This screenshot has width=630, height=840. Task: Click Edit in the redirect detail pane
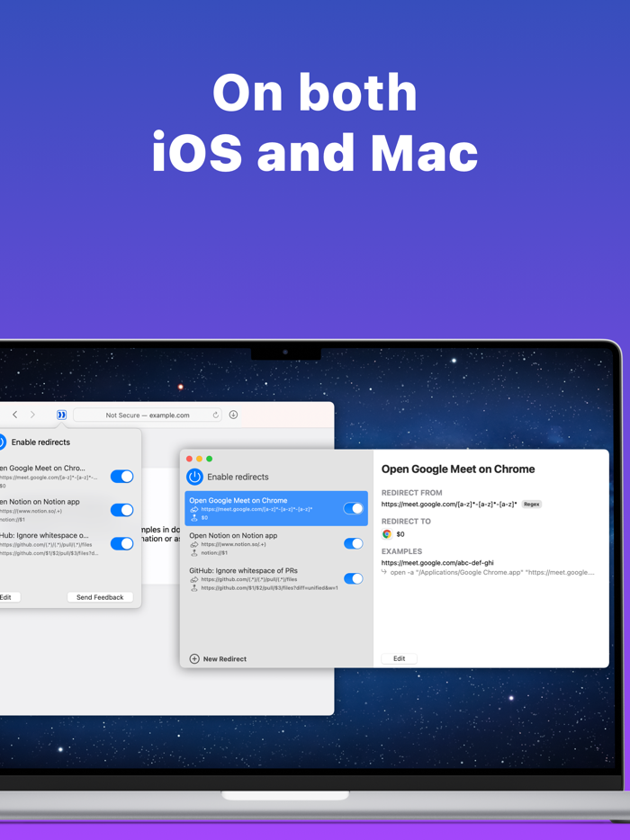tap(399, 659)
